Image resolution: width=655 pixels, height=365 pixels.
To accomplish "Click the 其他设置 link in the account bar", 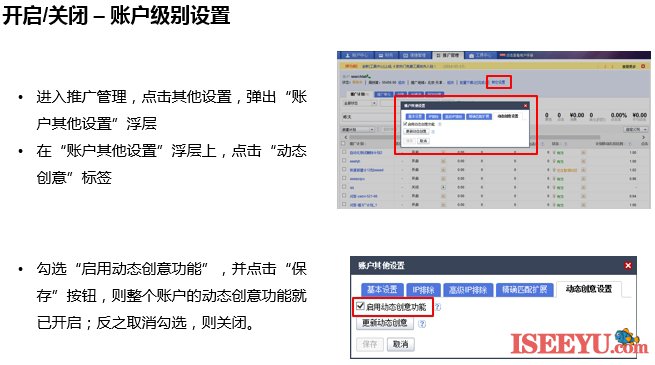I will 498,82.
